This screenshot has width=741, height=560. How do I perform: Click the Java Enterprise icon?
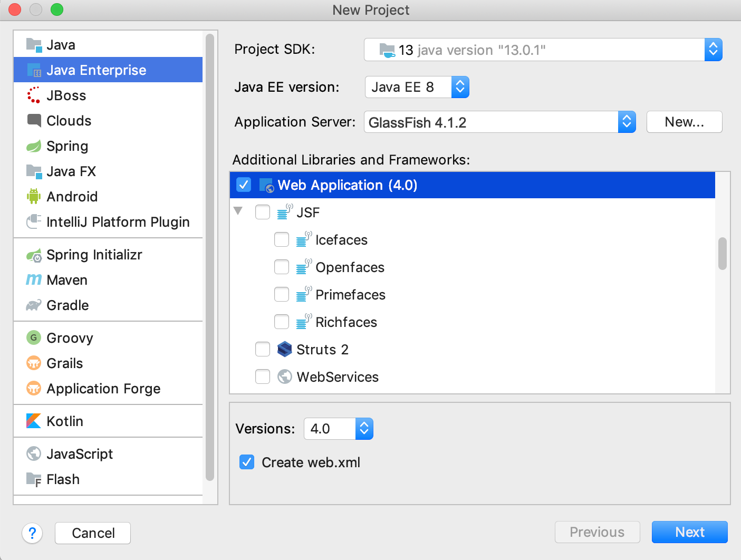(x=34, y=70)
